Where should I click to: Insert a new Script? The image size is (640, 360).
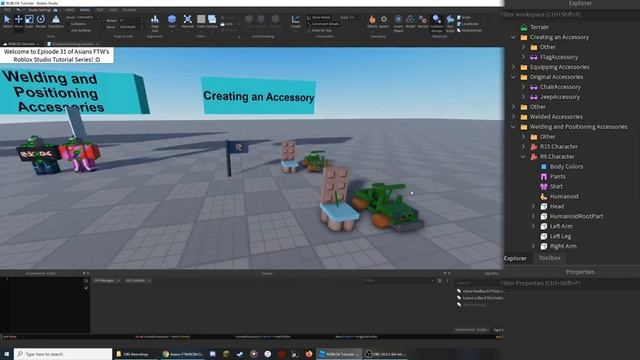[464, 18]
